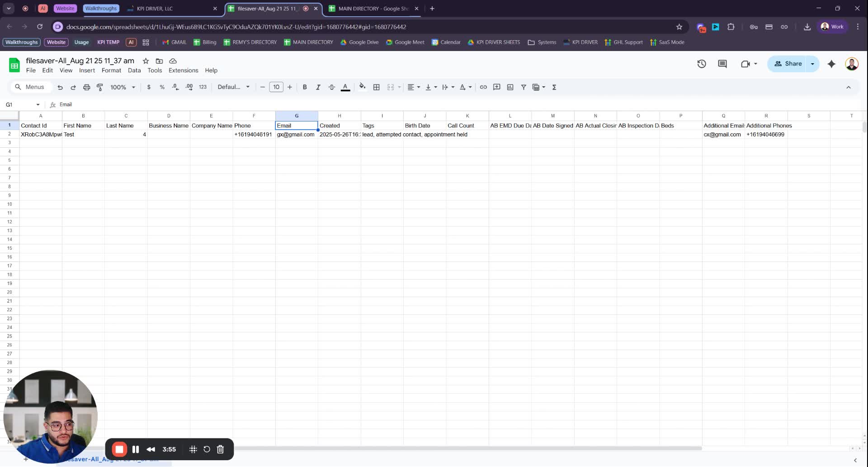868x467 pixels.
Task: Search Menus box in toolbar
Action: [30, 87]
